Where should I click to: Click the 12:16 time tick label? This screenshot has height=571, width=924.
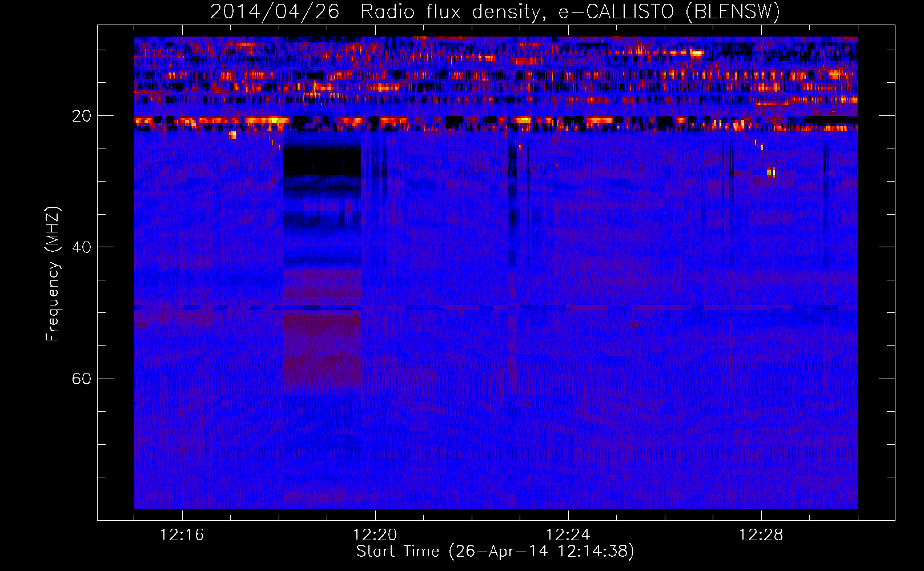click(182, 535)
